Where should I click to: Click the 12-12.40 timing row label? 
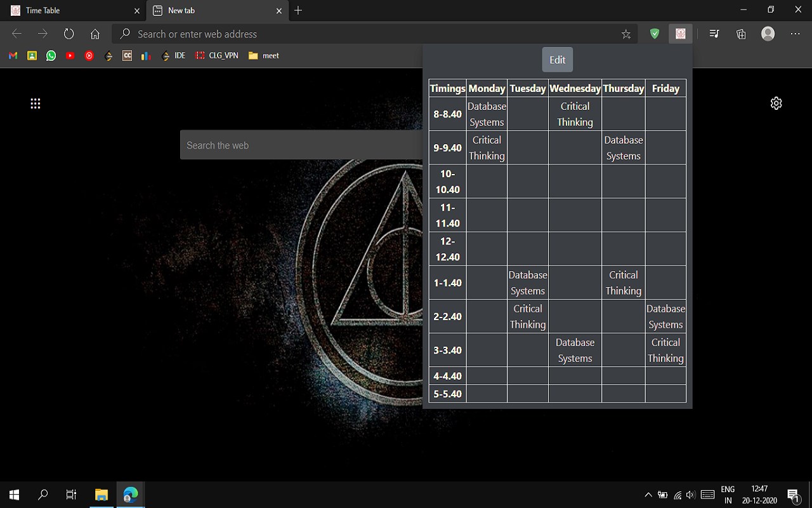pyautogui.click(x=448, y=249)
